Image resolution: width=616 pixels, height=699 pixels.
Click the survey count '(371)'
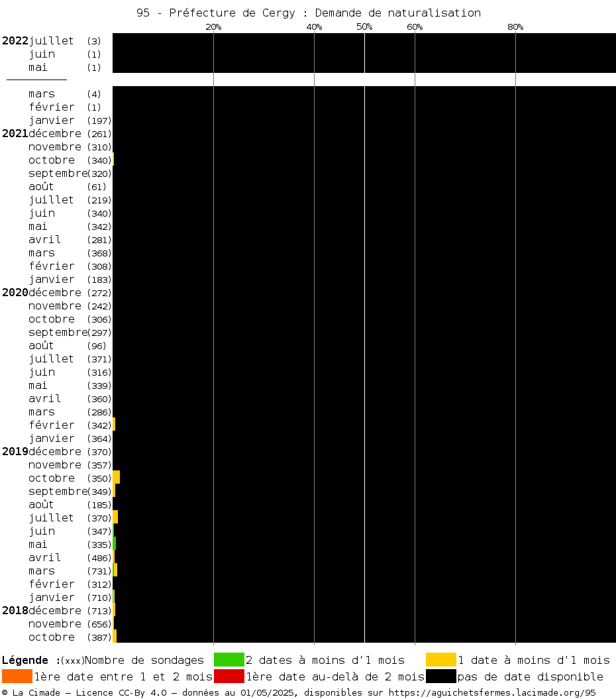pyautogui.click(x=99, y=359)
